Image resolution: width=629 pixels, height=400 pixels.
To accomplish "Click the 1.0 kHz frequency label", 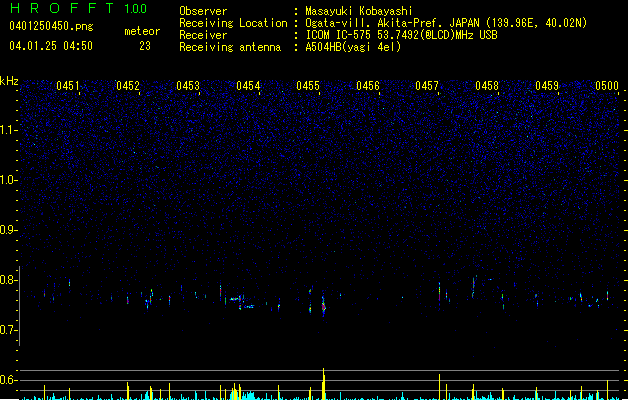I will coord(8,180).
